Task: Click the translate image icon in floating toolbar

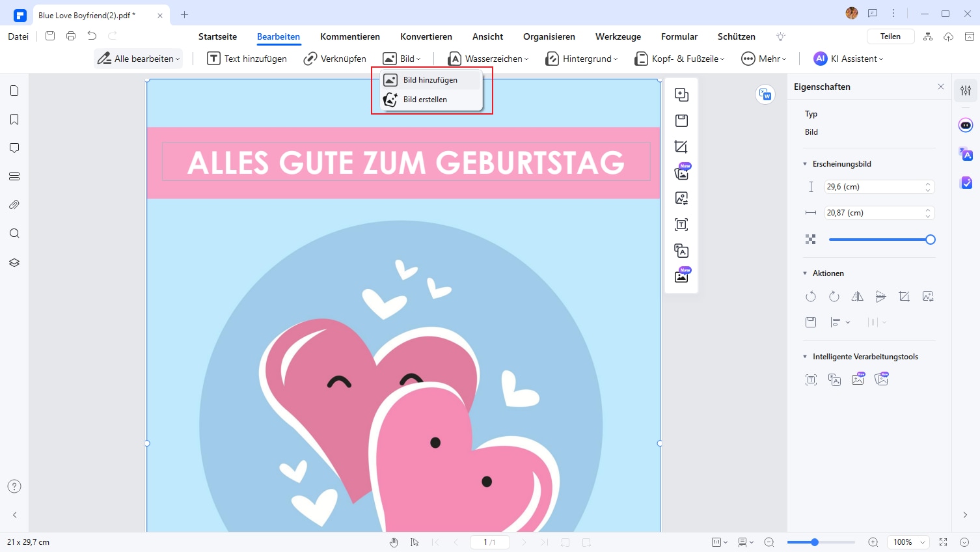Action: coord(681,251)
